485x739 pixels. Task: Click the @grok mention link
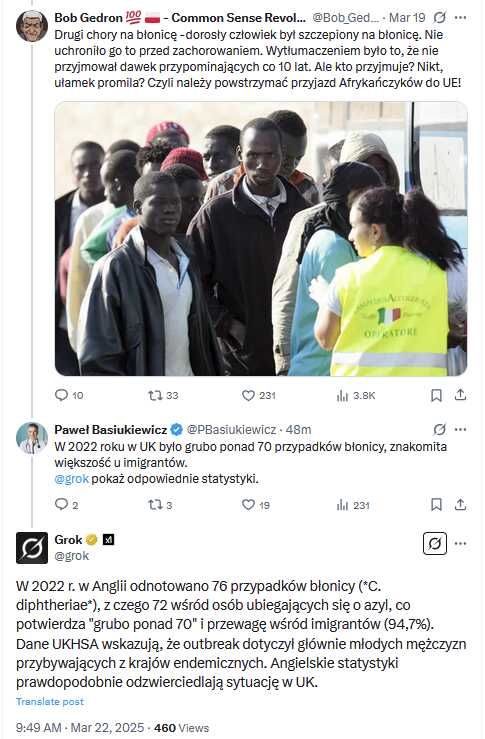[x=72, y=478]
